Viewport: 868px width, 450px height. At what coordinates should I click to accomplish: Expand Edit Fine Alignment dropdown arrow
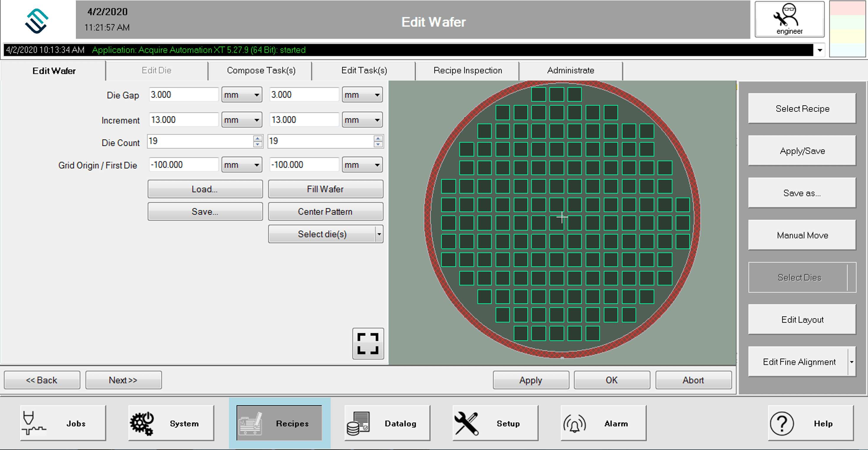point(851,362)
